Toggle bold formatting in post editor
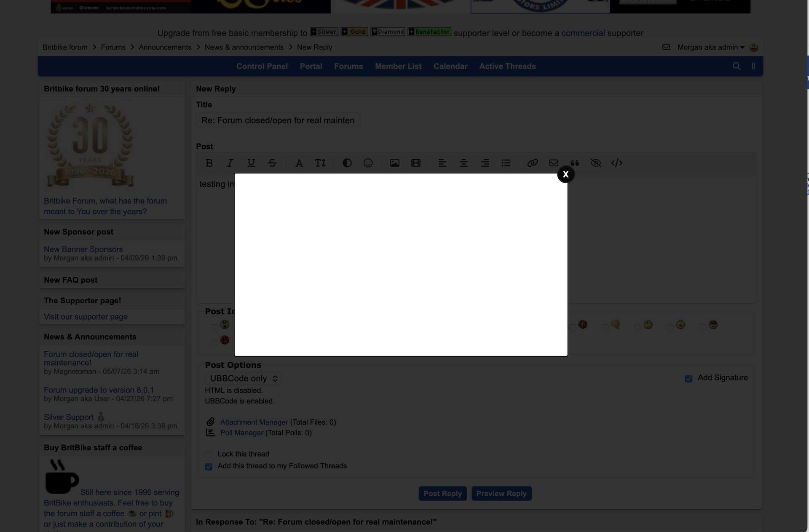 [209, 163]
